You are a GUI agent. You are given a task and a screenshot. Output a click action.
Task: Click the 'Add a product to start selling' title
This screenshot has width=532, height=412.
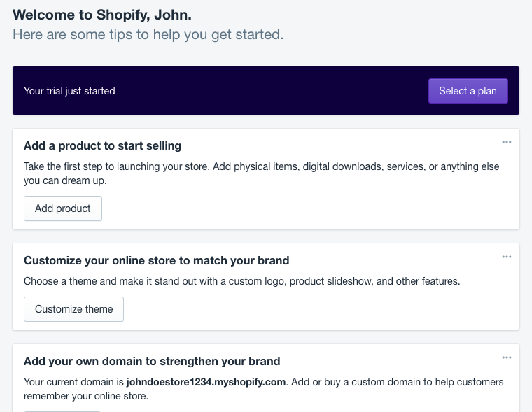[102, 145]
